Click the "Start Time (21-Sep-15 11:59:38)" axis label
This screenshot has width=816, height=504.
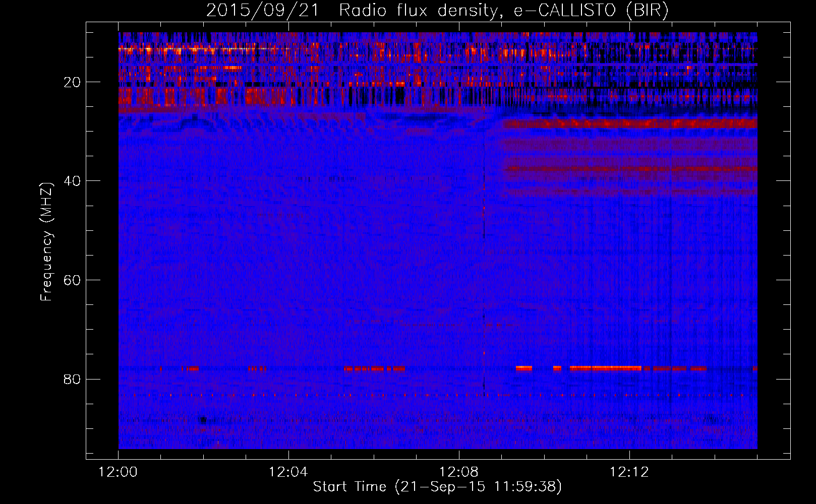point(437,487)
